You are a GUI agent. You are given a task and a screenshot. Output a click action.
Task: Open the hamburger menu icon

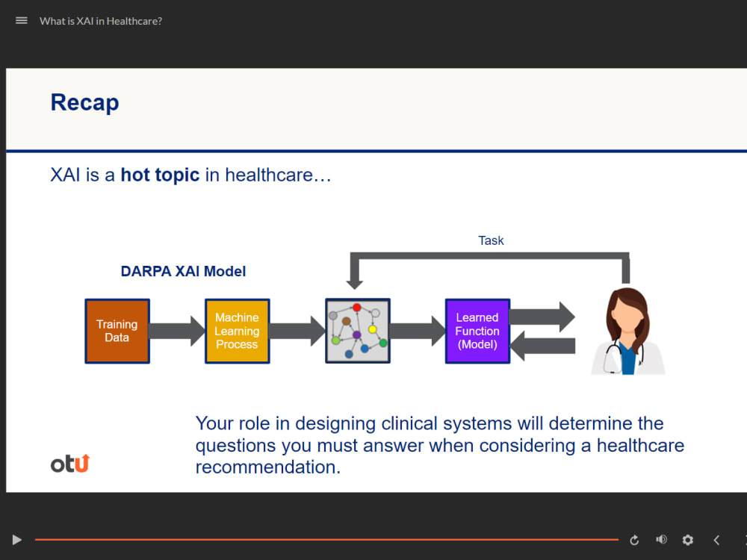tap(22, 20)
